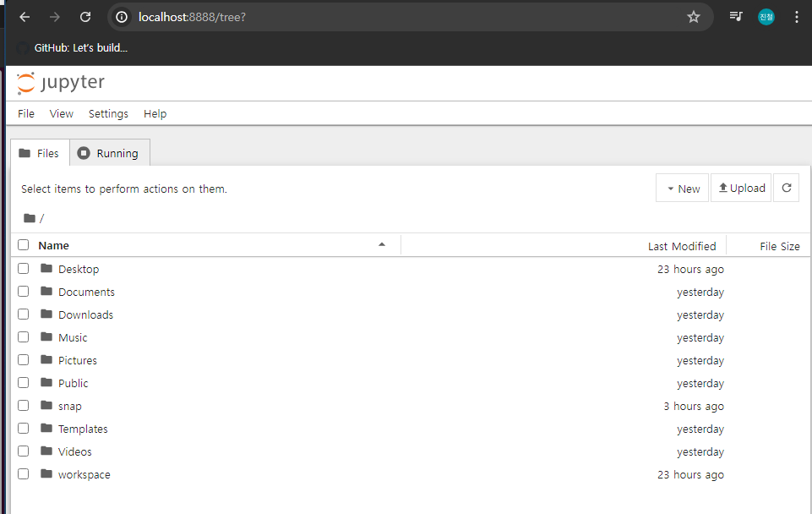Check the Downloads row checkbox
This screenshot has height=514, width=812.
click(x=24, y=314)
